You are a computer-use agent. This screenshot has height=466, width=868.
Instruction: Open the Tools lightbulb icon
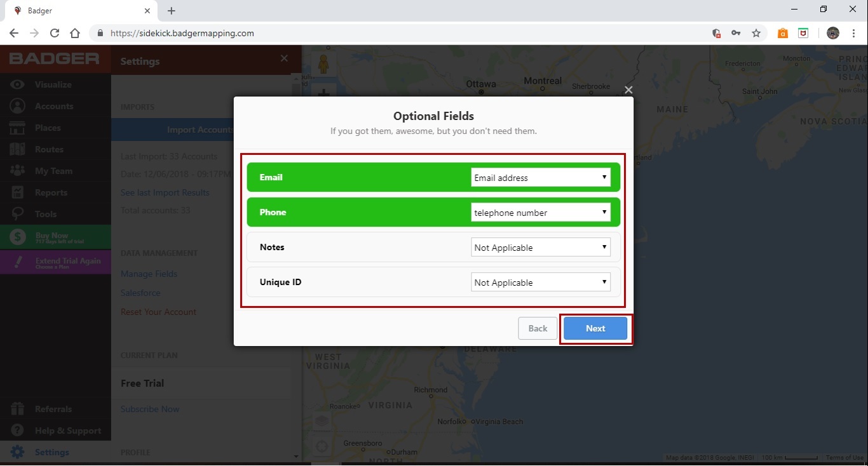pyautogui.click(x=18, y=214)
